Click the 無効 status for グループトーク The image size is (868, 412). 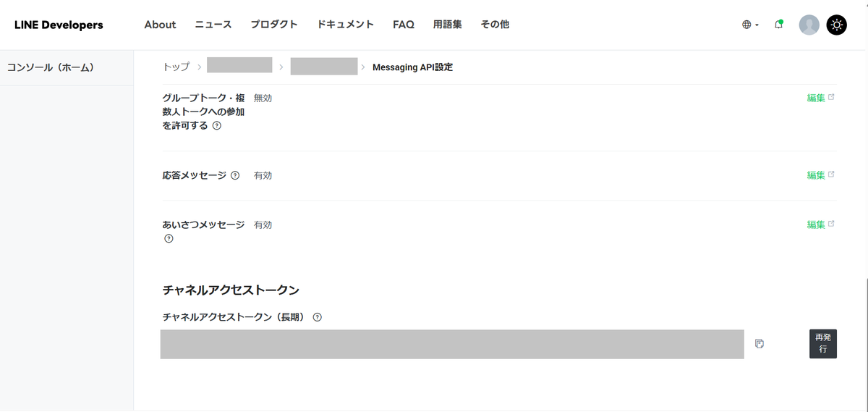[263, 98]
